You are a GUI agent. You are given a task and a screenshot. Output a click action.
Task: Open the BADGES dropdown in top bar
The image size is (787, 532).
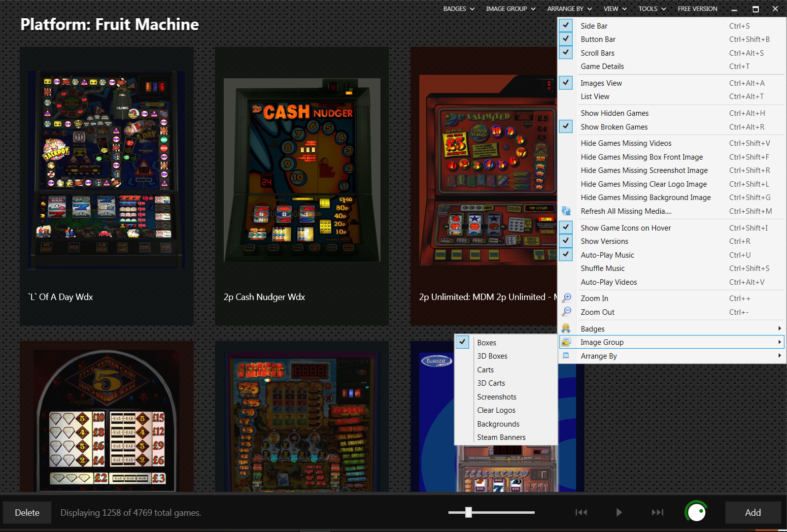click(x=458, y=8)
